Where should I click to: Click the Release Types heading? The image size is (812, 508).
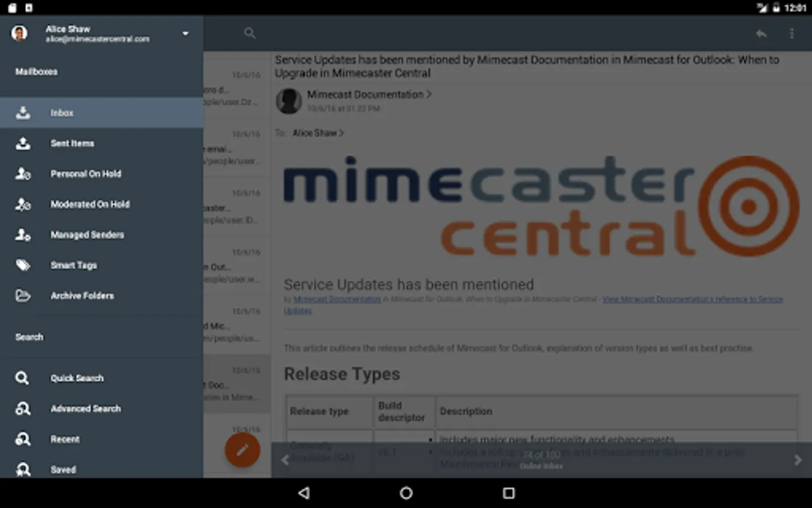pos(342,374)
